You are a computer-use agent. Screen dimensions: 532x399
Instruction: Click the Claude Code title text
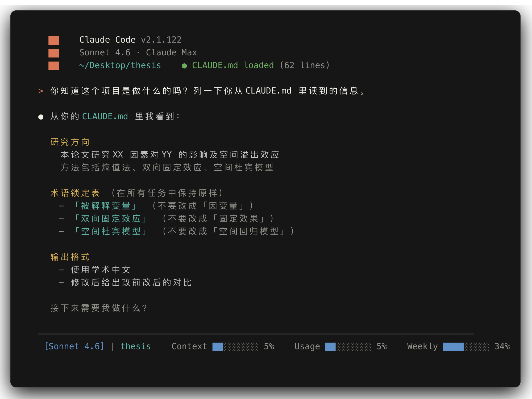[107, 40]
